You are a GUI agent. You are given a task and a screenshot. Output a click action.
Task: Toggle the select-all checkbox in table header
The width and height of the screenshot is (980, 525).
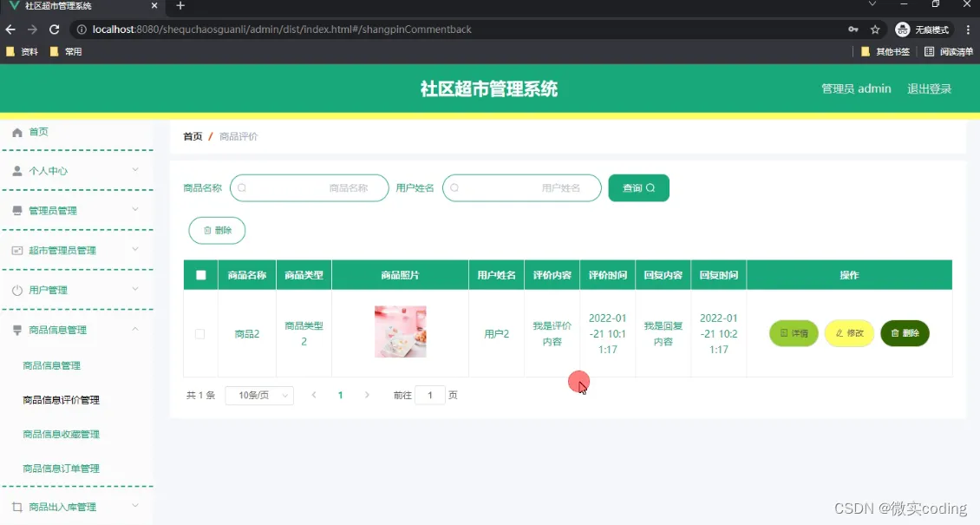point(200,275)
